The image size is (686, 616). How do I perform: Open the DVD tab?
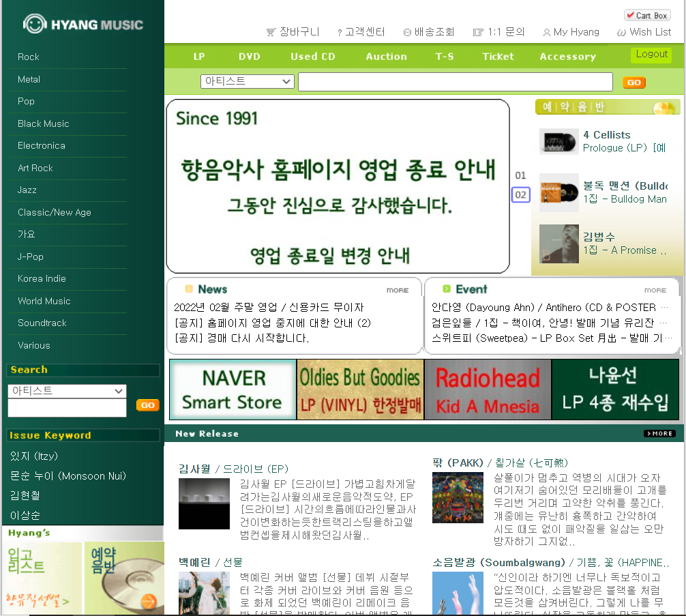pos(250,57)
